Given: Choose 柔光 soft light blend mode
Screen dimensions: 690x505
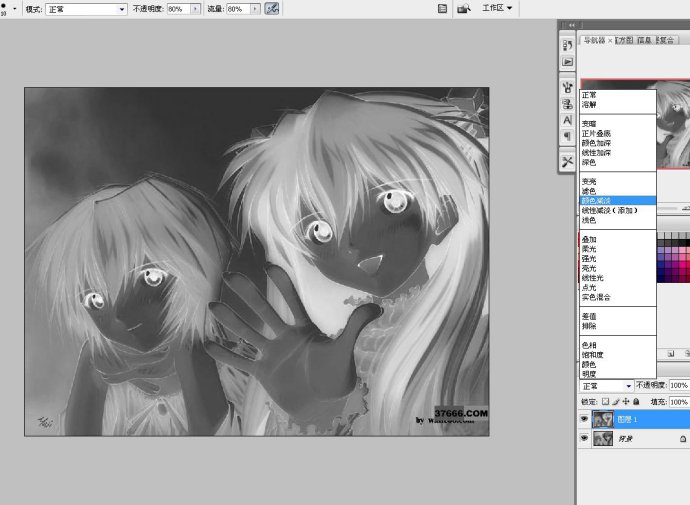Looking at the screenshot, I should tap(617, 249).
